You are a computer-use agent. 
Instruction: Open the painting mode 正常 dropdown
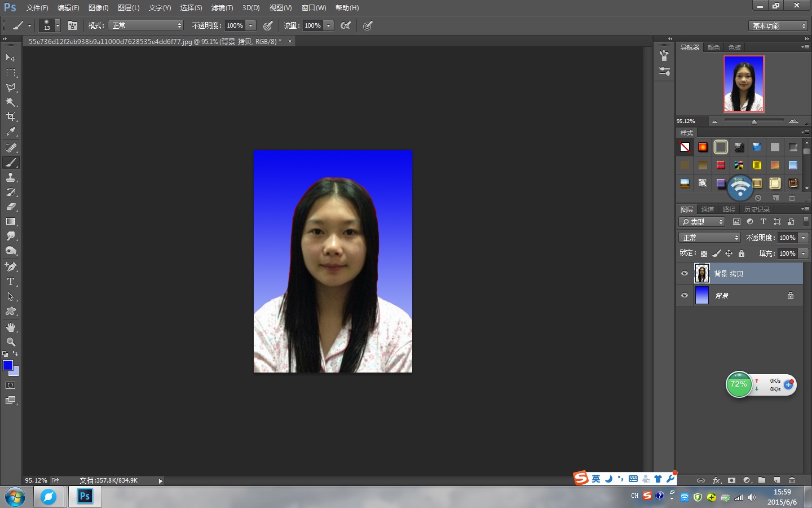146,25
